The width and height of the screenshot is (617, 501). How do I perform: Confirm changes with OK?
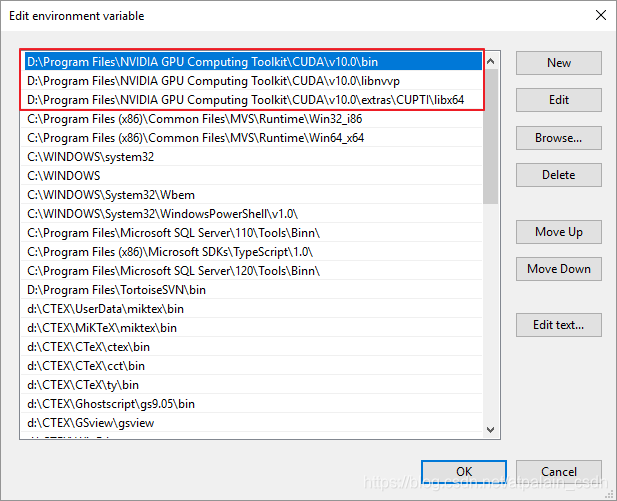coord(464,471)
